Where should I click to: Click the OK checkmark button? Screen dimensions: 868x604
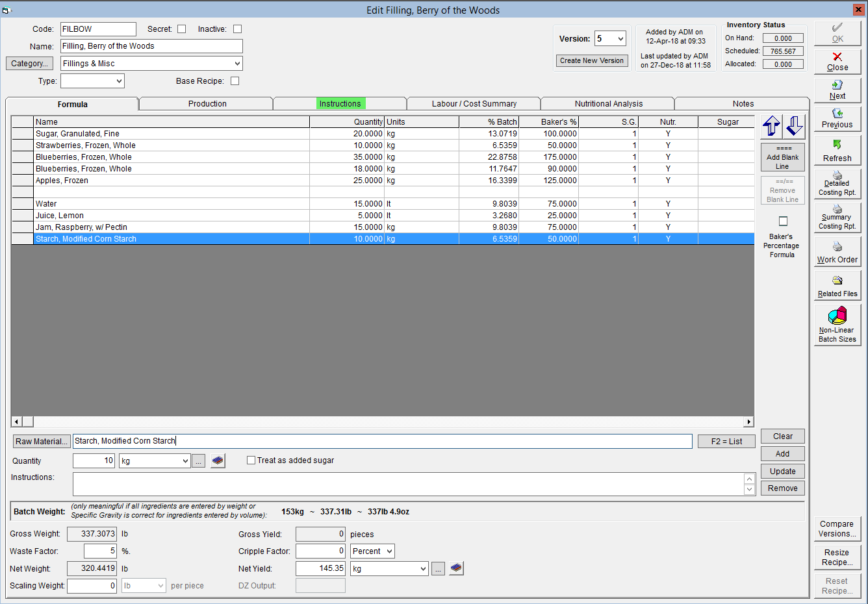tap(837, 33)
